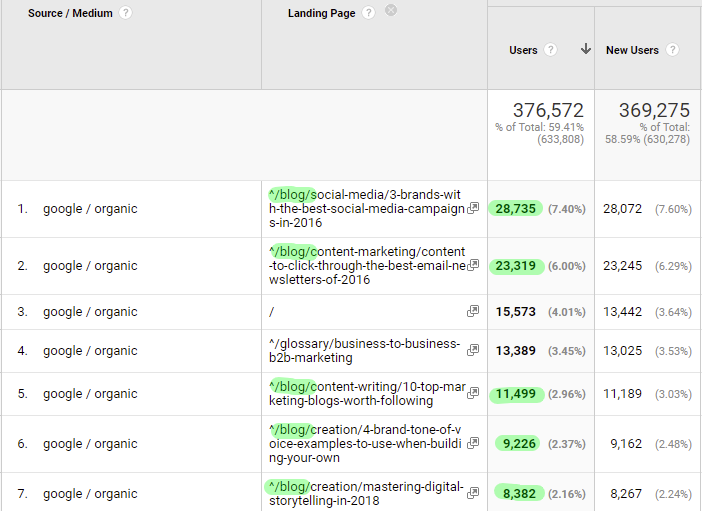This screenshot has width=702, height=511.
Task: Select New Users value 28,072
Action: coord(622,209)
